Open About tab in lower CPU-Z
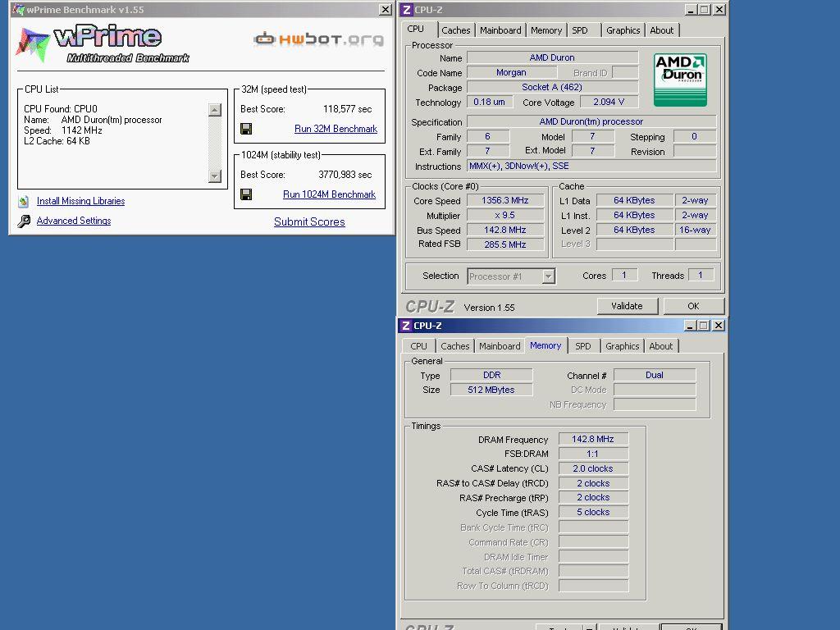 (x=660, y=346)
